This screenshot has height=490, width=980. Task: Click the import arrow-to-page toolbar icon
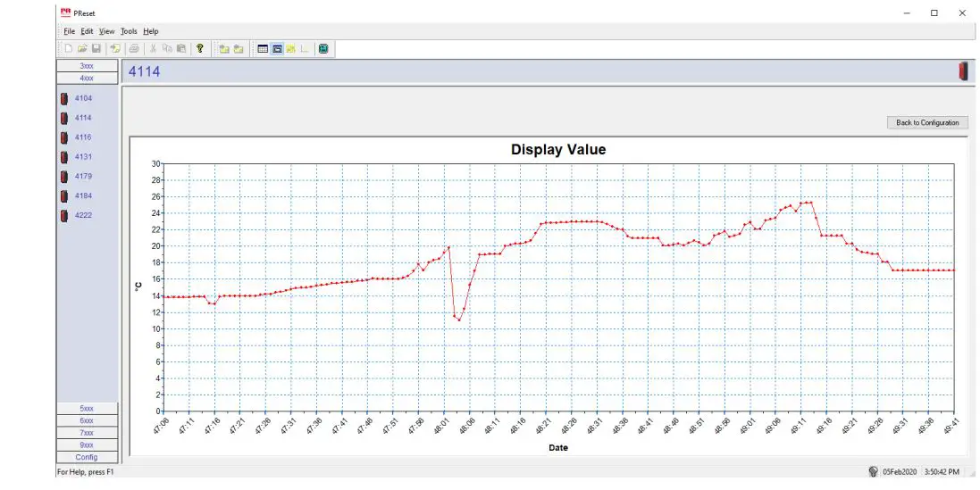[115, 49]
